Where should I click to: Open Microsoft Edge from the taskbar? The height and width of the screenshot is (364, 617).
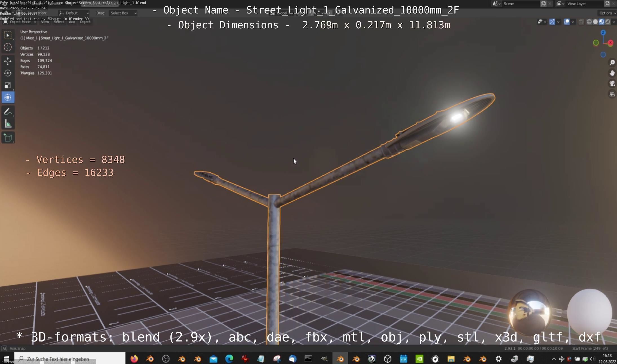[x=229, y=359]
